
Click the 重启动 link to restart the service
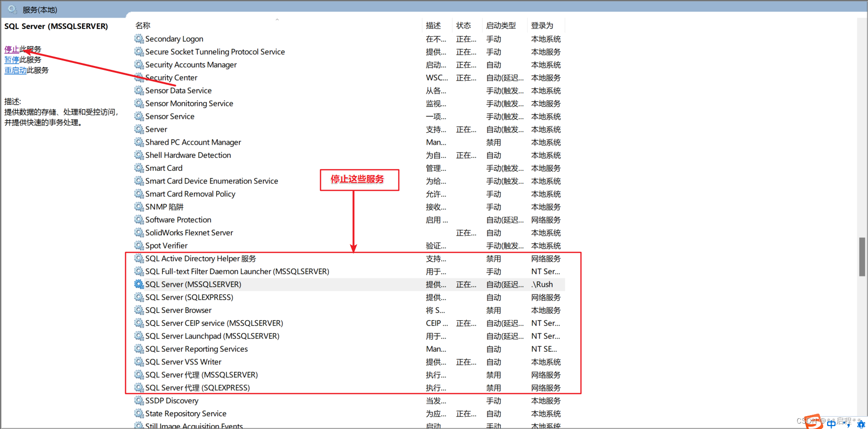tap(15, 70)
